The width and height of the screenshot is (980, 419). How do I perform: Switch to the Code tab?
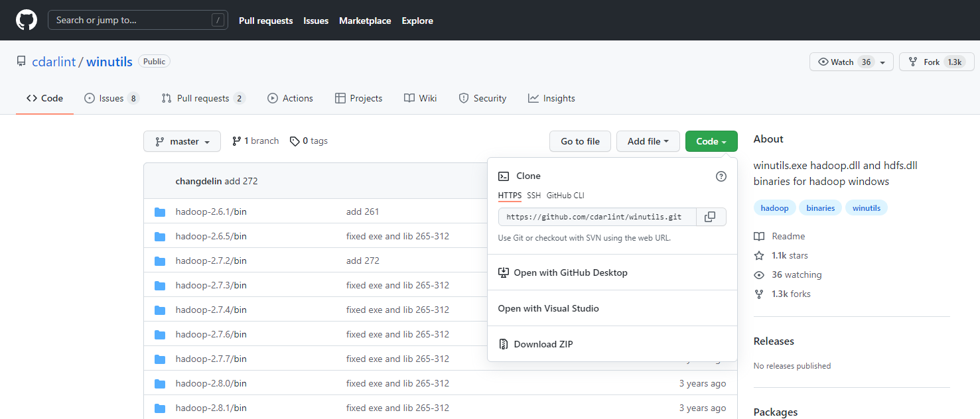(x=44, y=98)
